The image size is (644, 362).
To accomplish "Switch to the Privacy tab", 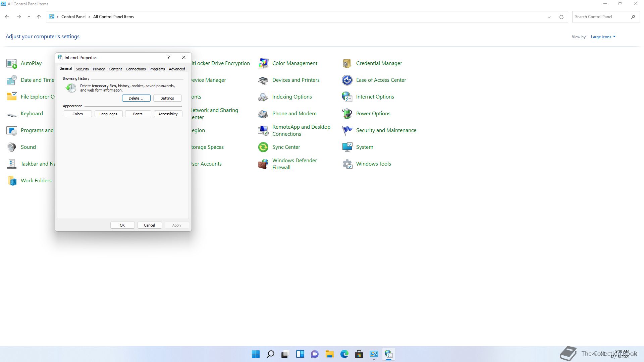I will [99, 69].
